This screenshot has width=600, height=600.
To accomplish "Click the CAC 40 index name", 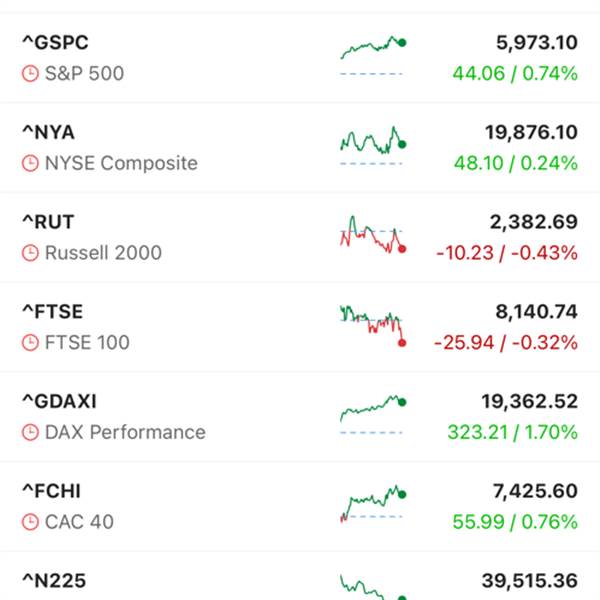I will [79, 522].
